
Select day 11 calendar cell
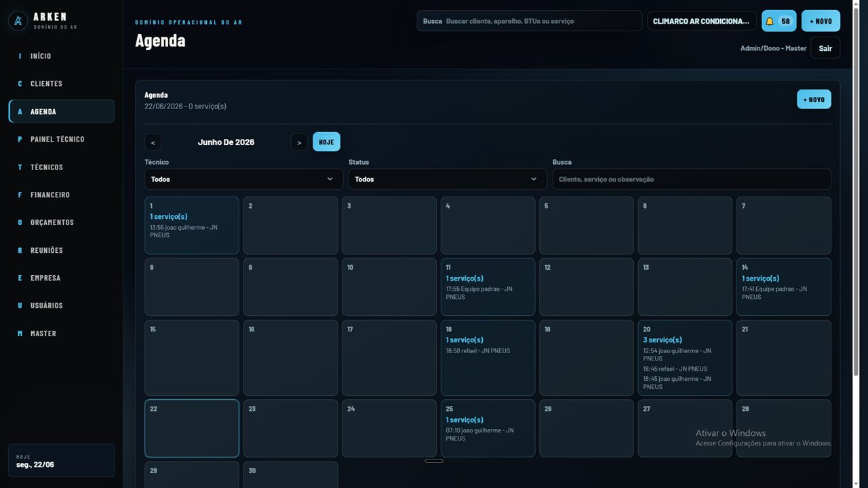tap(488, 287)
